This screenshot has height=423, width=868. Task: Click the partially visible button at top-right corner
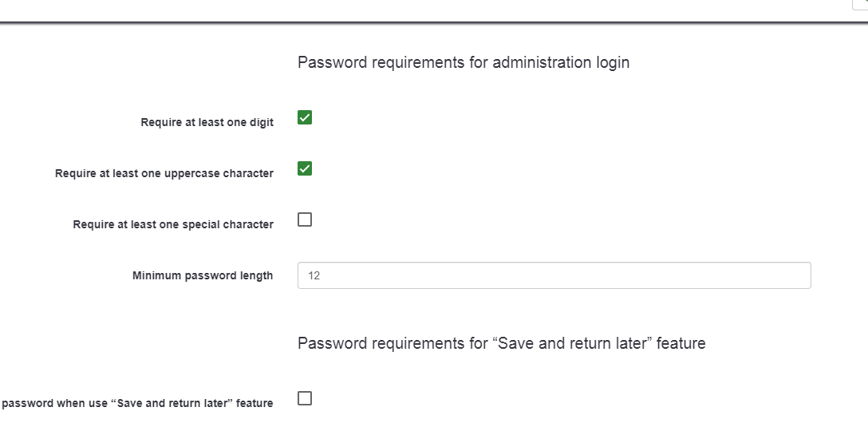862,4
